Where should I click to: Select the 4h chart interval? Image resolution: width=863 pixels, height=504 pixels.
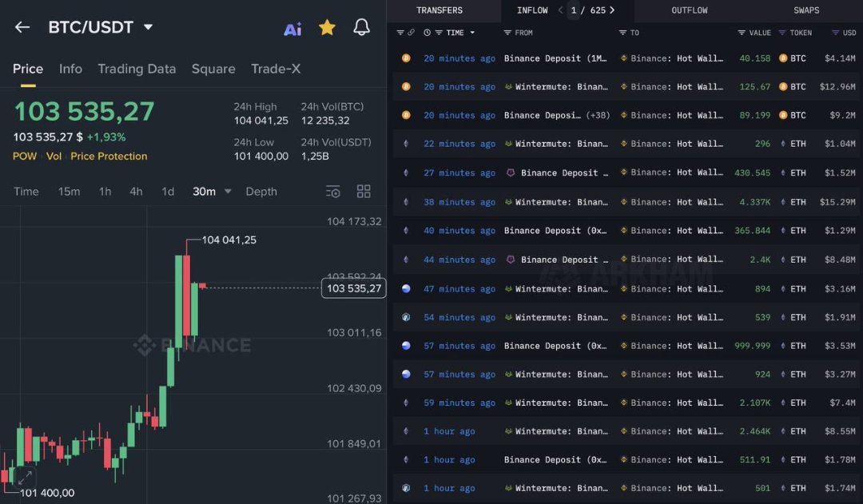coord(136,192)
